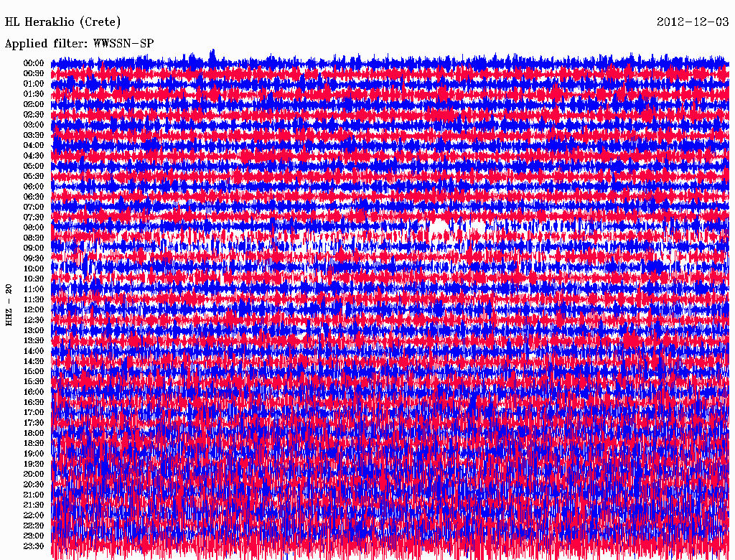Select the 12:00 time label
The height and width of the screenshot is (560, 735).
33,309
